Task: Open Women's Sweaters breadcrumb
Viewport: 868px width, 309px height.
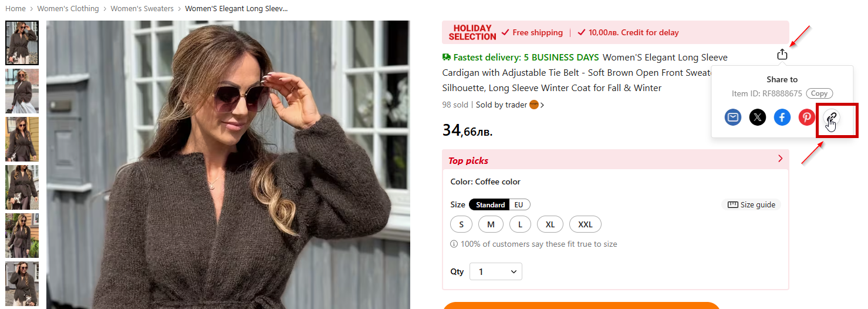Action: coord(142,9)
